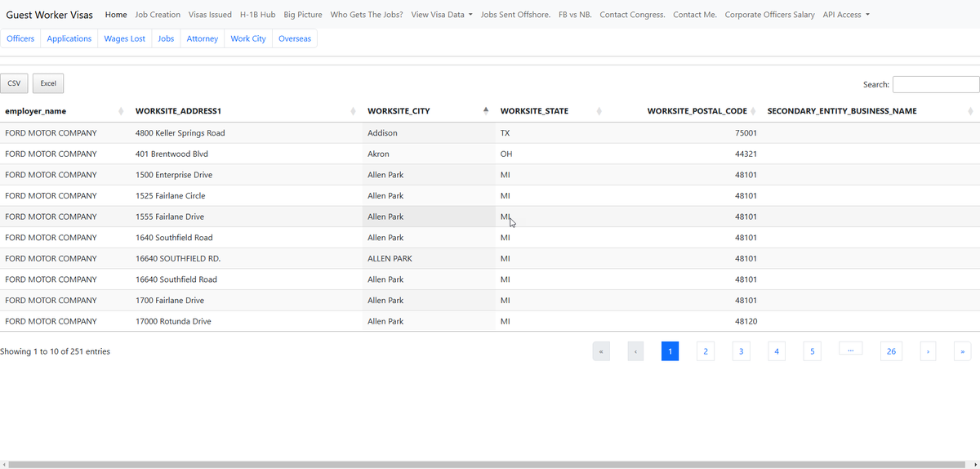Go to page 26
This screenshot has width=980, height=469.
(891, 351)
